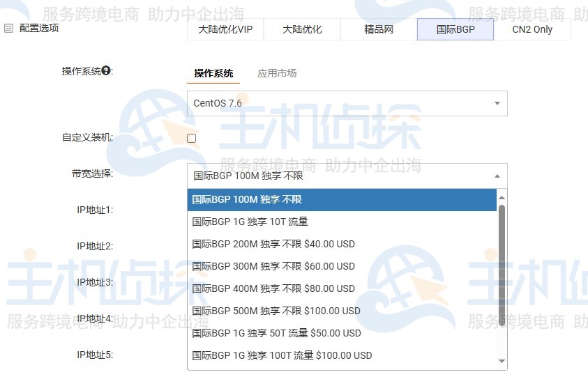The width and height of the screenshot is (588, 379).
Task: Click the dropdown list scrollbar thumb
Action: pyautogui.click(x=502, y=266)
